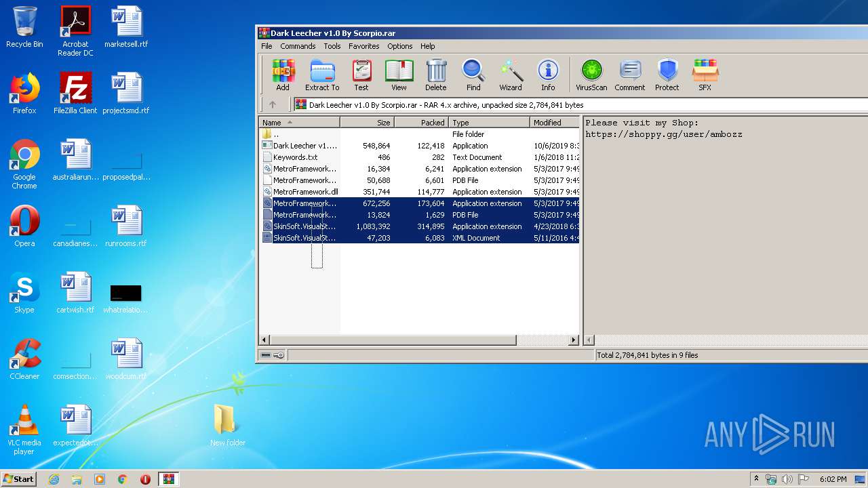Open the Tools menu
The image size is (868, 488).
click(x=332, y=46)
